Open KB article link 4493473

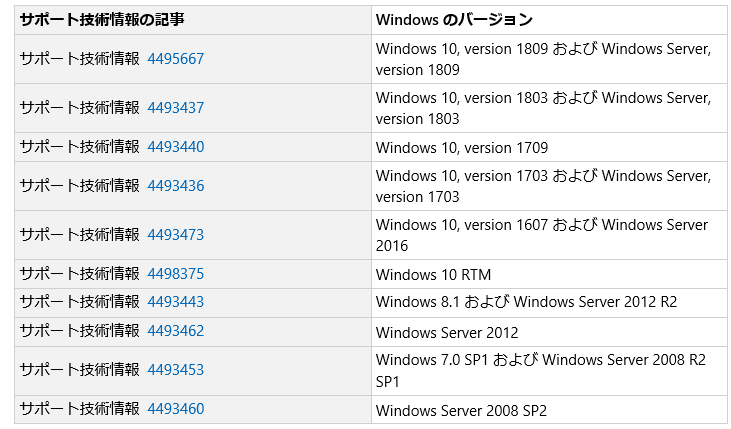pos(176,235)
